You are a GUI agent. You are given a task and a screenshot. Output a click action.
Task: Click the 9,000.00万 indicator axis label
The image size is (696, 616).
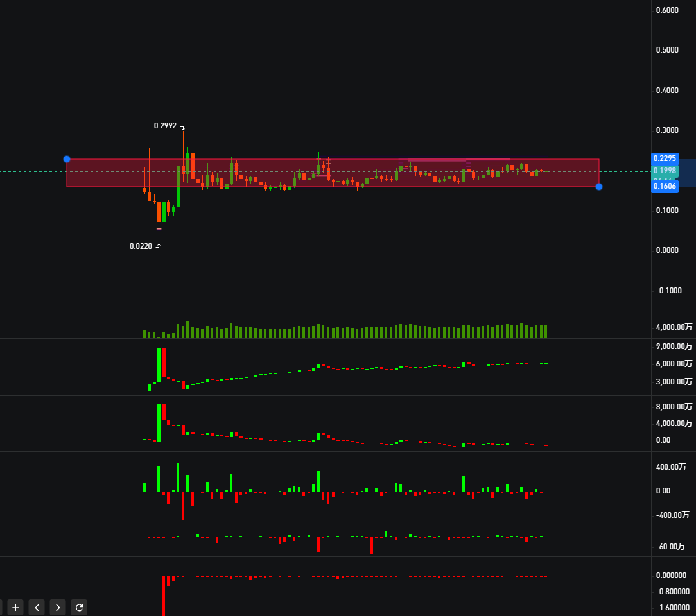tap(674, 346)
